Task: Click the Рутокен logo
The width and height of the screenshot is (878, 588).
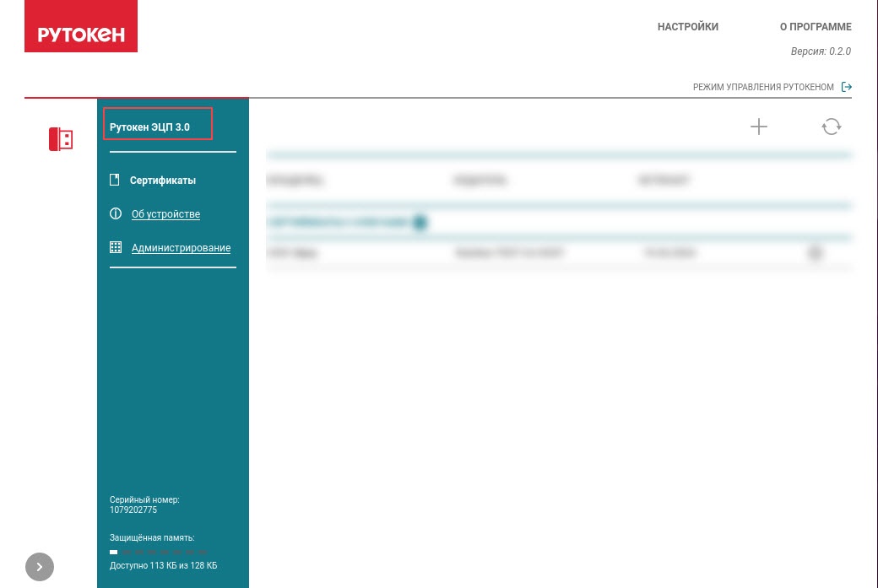Action: pyautogui.click(x=81, y=26)
